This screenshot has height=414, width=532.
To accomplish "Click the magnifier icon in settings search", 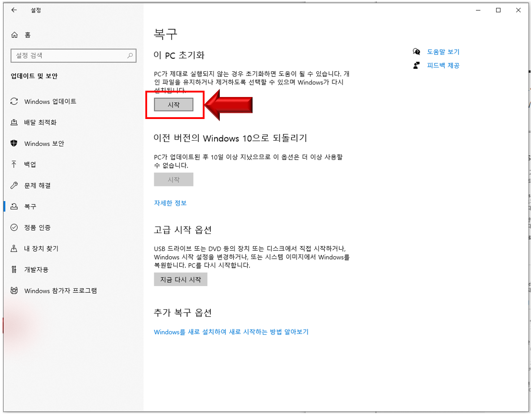I will pyautogui.click(x=130, y=55).
